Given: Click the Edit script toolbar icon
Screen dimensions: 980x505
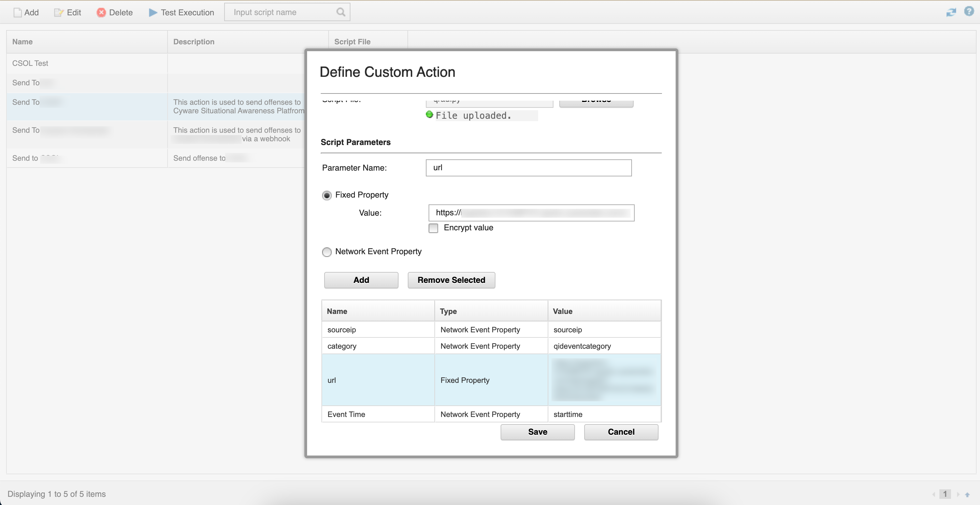Looking at the screenshot, I should point(59,13).
